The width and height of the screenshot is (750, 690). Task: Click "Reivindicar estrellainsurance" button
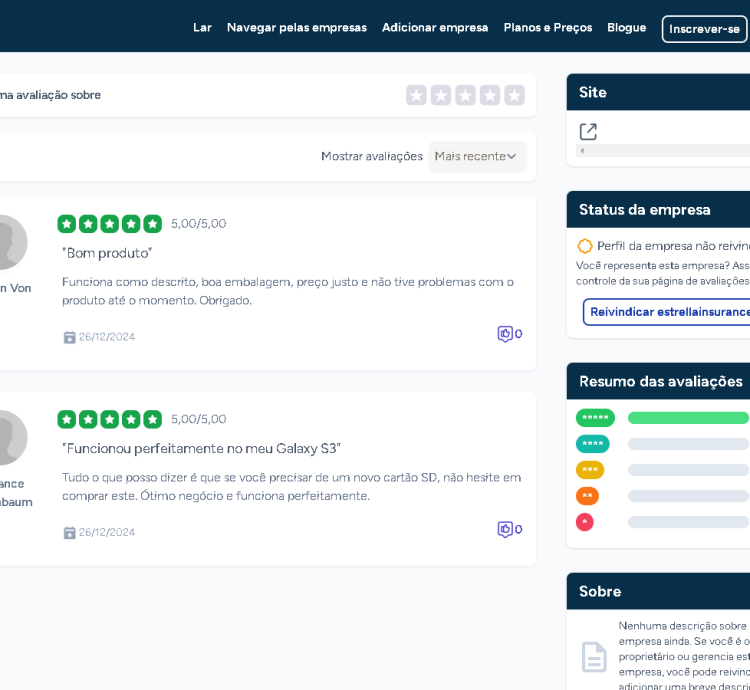(668, 312)
